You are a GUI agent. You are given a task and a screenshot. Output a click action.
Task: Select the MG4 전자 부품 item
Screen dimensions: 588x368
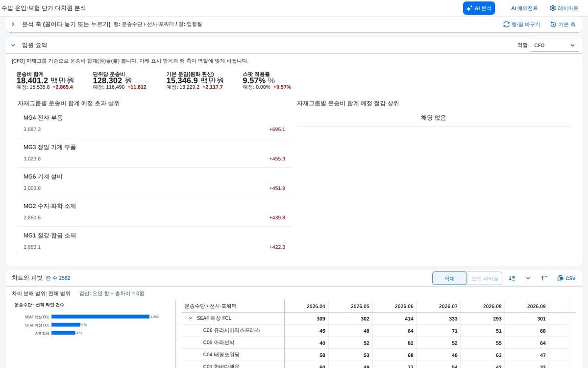(x=154, y=124)
